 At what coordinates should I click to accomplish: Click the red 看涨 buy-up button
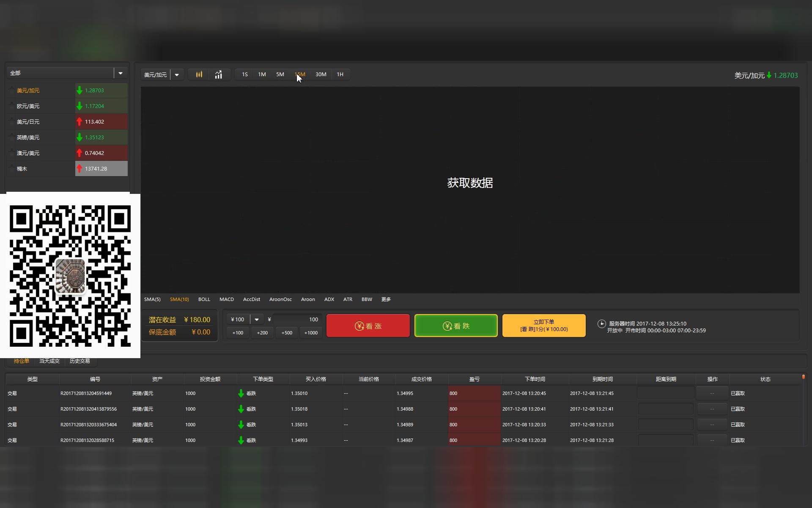pos(368,326)
